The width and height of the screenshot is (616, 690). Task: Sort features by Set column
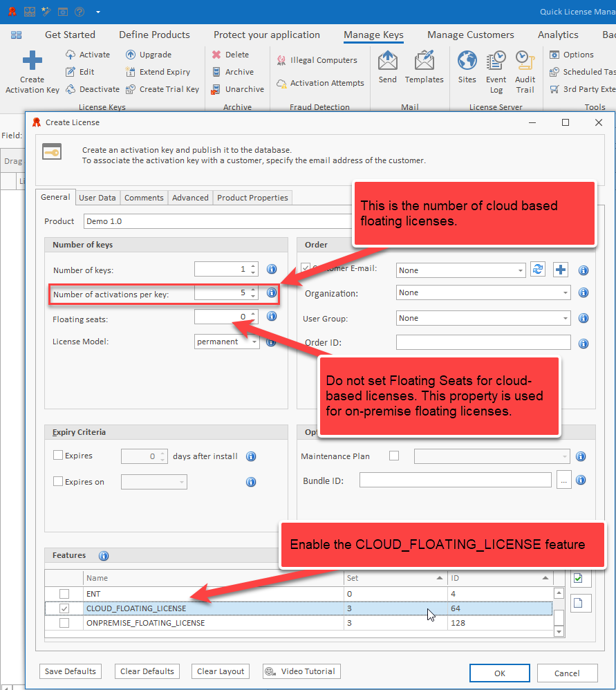coord(395,578)
